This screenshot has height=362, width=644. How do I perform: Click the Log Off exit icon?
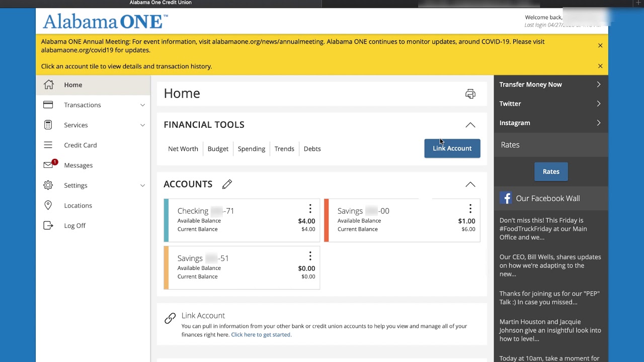48,225
